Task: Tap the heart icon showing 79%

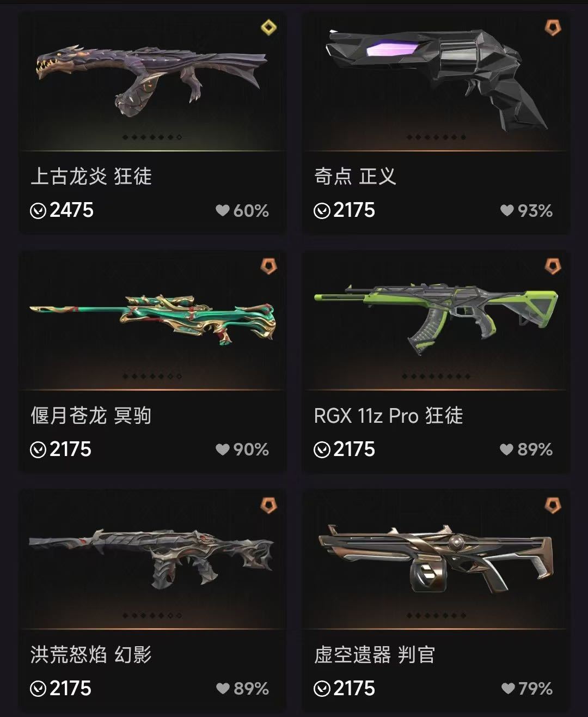Action: [x=508, y=689]
